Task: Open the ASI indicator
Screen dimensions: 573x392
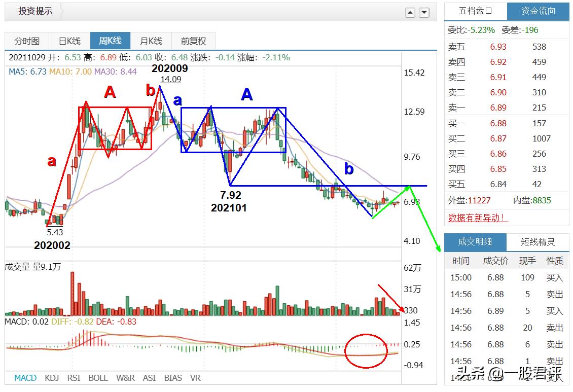Action: click(x=150, y=378)
